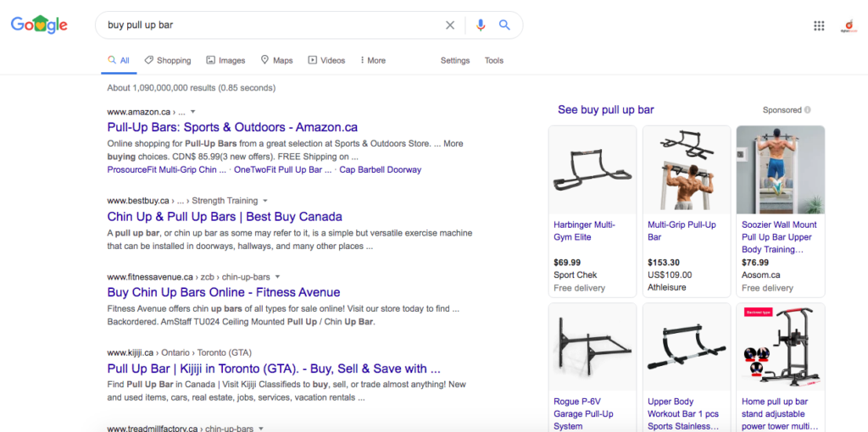Click the $153.30 price at Athleisure
Screen dimensions: 868x432
664,263
